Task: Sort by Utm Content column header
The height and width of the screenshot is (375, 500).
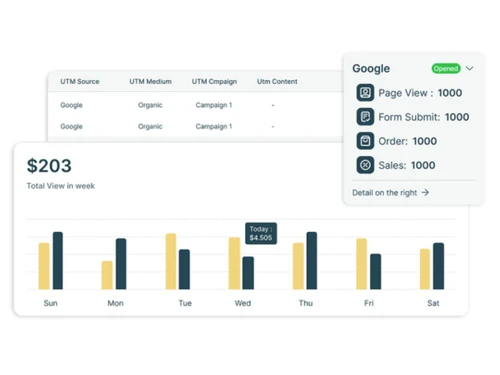Action: [x=277, y=81]
